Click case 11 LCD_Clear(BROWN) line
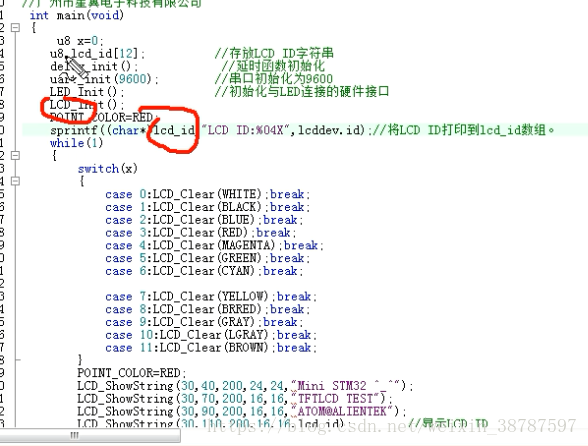 (x=211, y=348)
